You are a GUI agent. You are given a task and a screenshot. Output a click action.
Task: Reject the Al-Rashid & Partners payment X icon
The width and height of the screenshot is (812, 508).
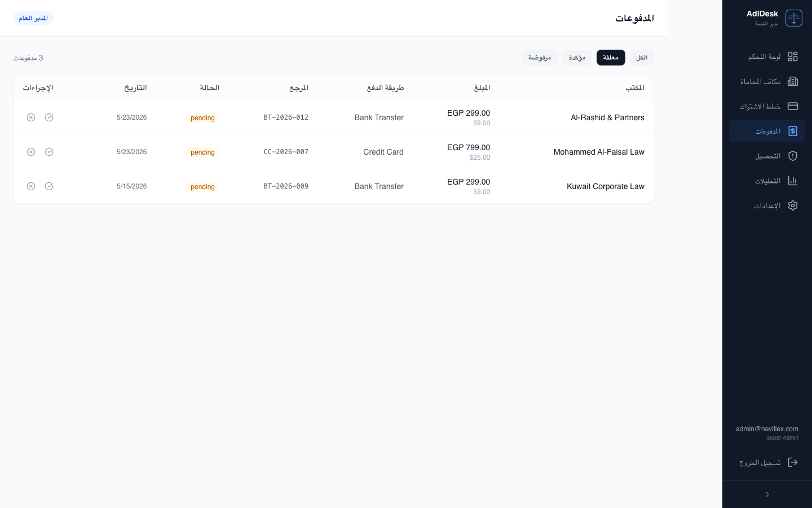coord(31,117)
